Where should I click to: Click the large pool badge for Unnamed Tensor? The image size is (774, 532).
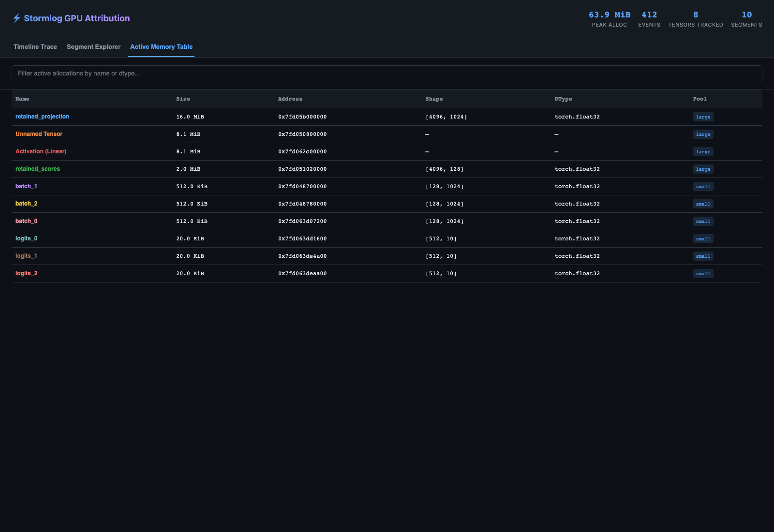coord(703,134)
